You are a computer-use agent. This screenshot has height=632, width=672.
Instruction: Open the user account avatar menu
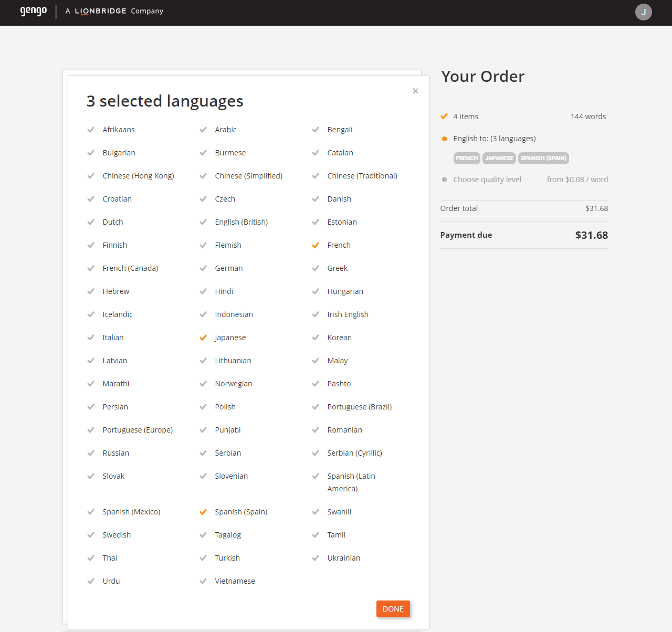(644, 12)
